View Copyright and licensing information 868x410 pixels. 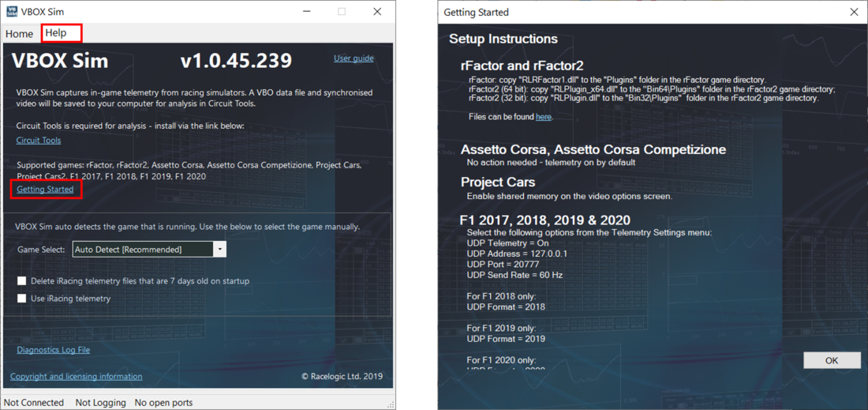(77, 376)
